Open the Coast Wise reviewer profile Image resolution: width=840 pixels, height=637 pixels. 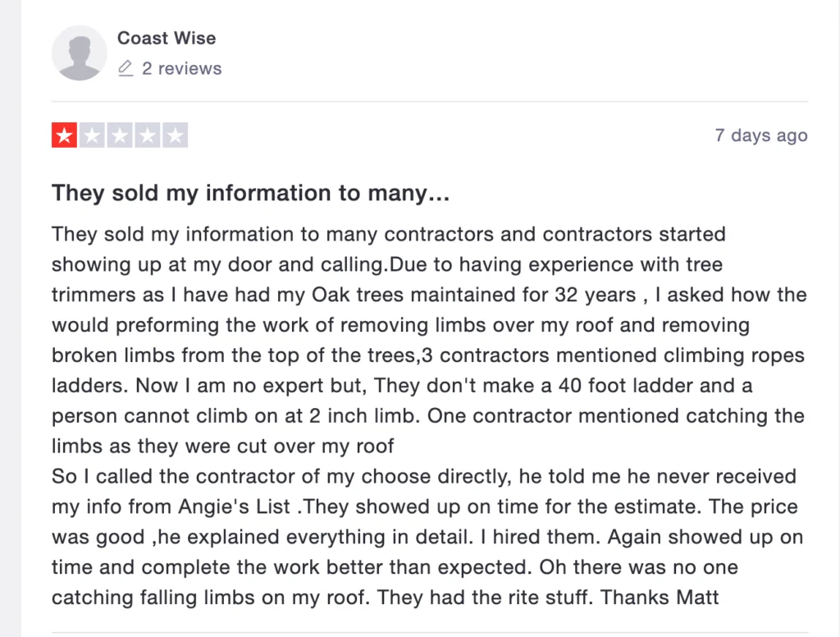(x=167, y=38)
